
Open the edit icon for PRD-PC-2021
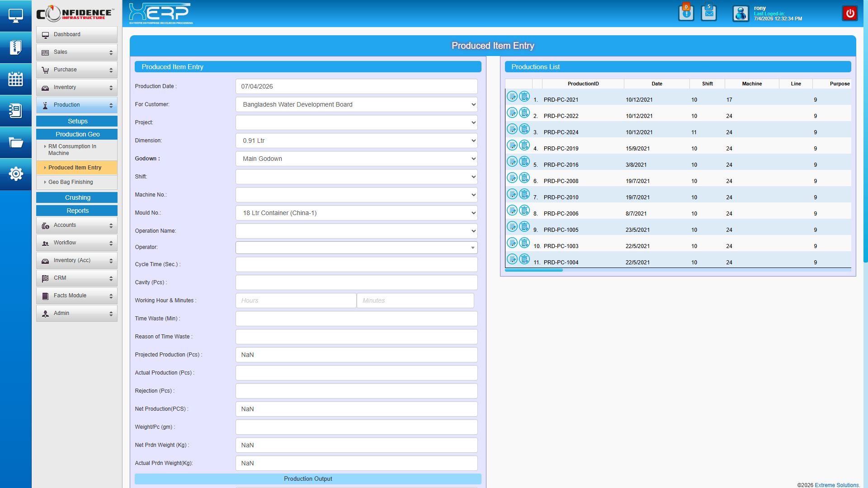(512, 96)
